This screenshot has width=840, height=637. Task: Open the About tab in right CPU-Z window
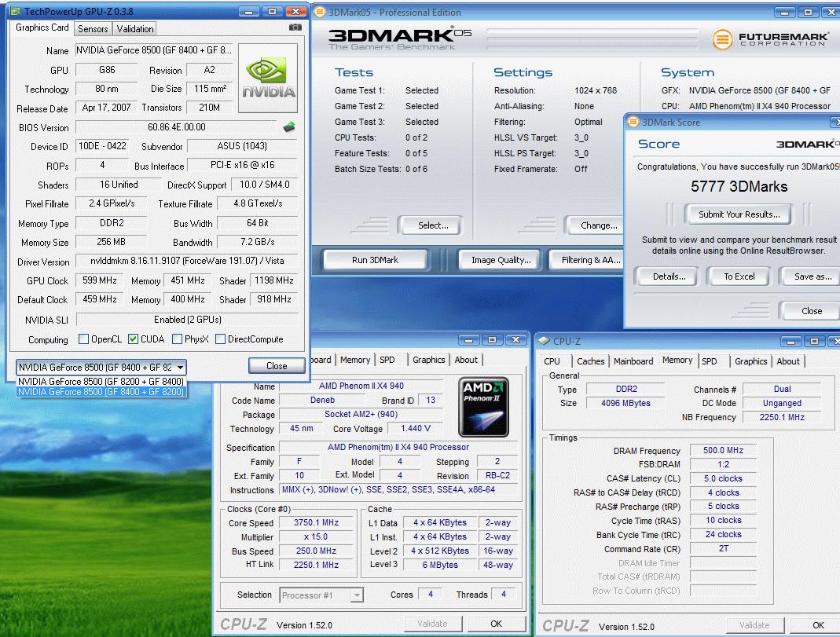(788, 361)
